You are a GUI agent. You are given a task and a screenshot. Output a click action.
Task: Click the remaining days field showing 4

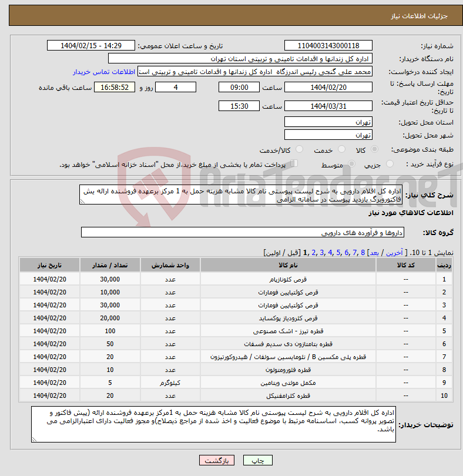click(176, 87)
